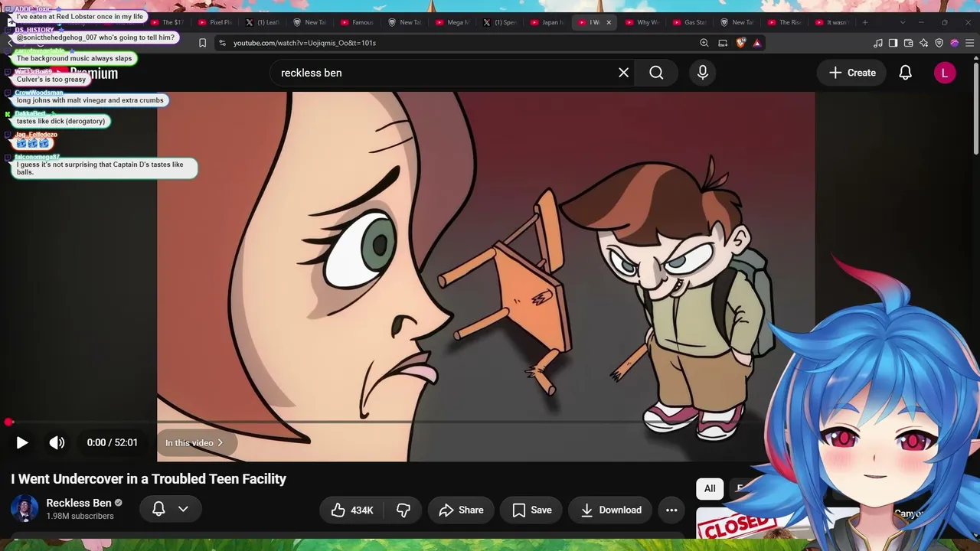Open Reckless Ben channel avatar
Screen dimensions: 980x551
24,509
